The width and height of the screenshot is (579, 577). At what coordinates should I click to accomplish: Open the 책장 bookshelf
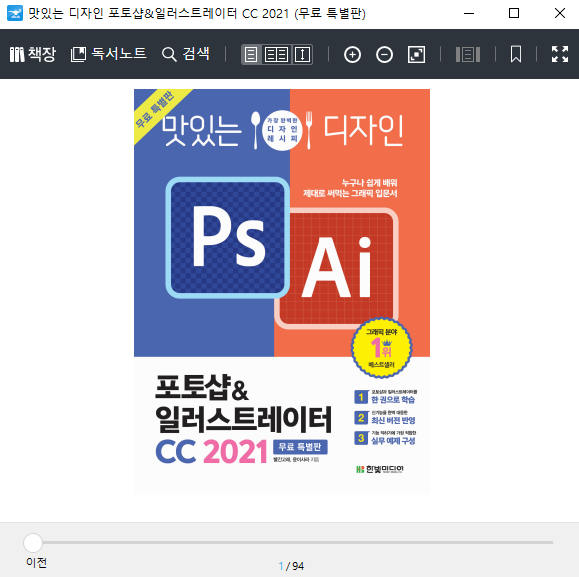pyautogui.click(x=32, y=54)
